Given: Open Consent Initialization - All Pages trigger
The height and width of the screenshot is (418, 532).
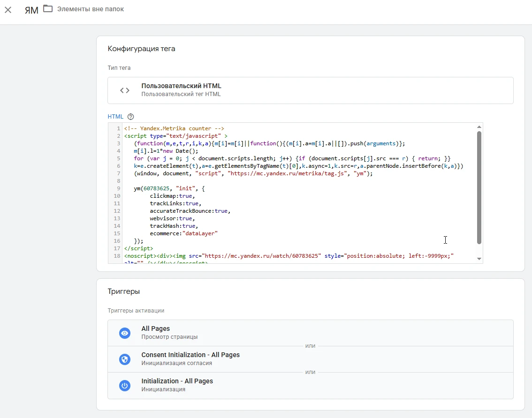Looking at the screenshot, I should click(x=311, y=359).
